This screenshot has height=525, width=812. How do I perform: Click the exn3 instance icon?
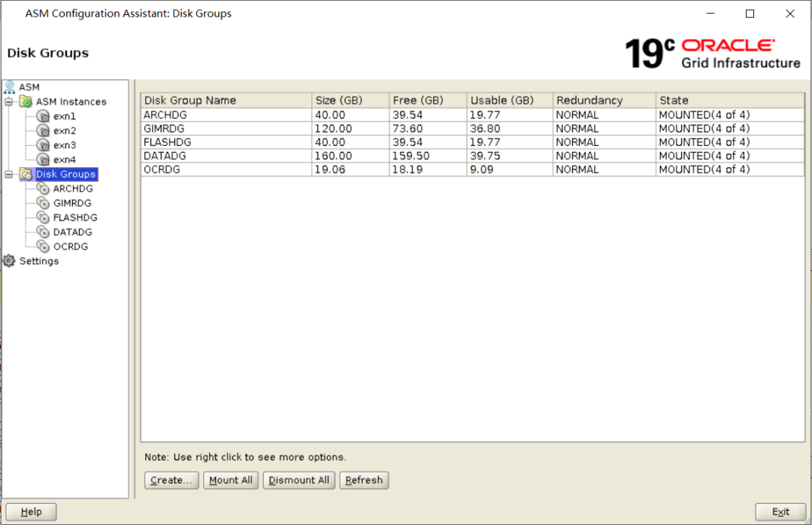tap(44, 145)
